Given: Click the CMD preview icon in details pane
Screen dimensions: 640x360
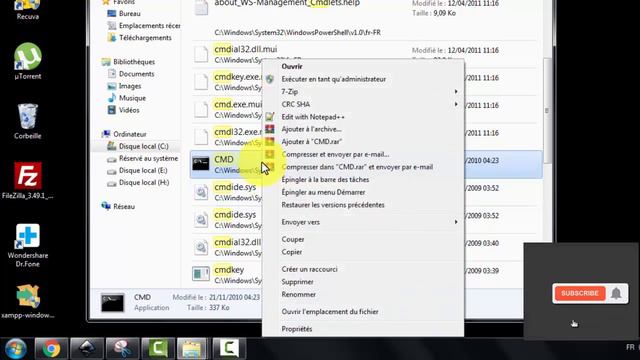Looking at the screenshot, I should coord(112,302).
